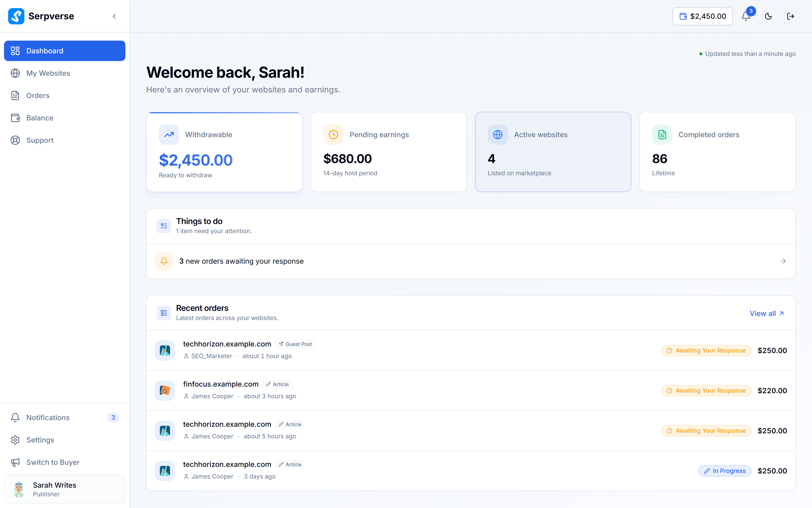The width and height of the screenshot is (812, 508).
Task: Click the $680.00 pending earnings value
Action: (x=347, y=159)
